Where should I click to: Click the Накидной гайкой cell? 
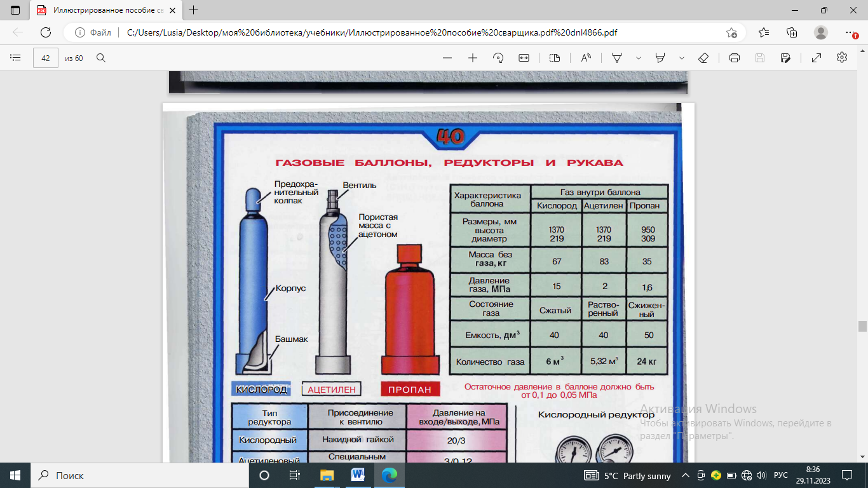coord(358,440)
